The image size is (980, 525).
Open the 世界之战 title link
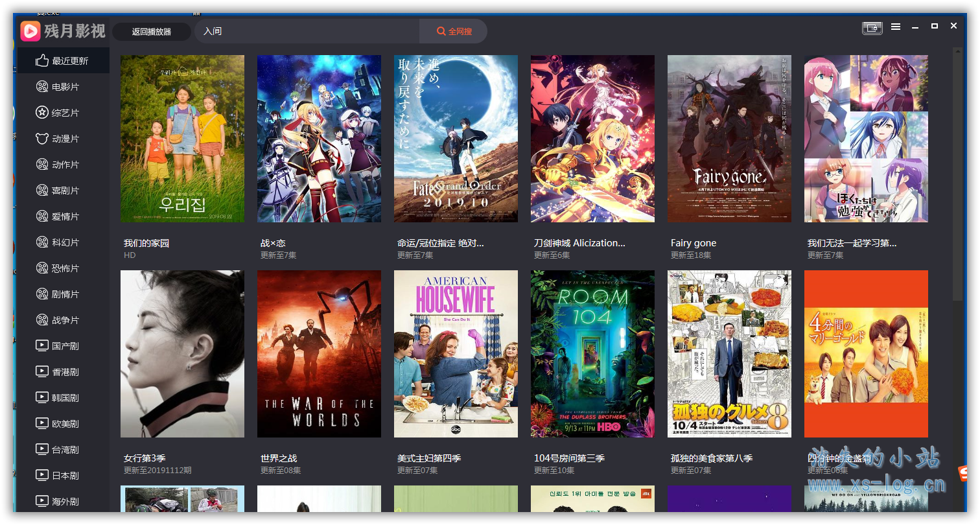click(x=279, y=458)
